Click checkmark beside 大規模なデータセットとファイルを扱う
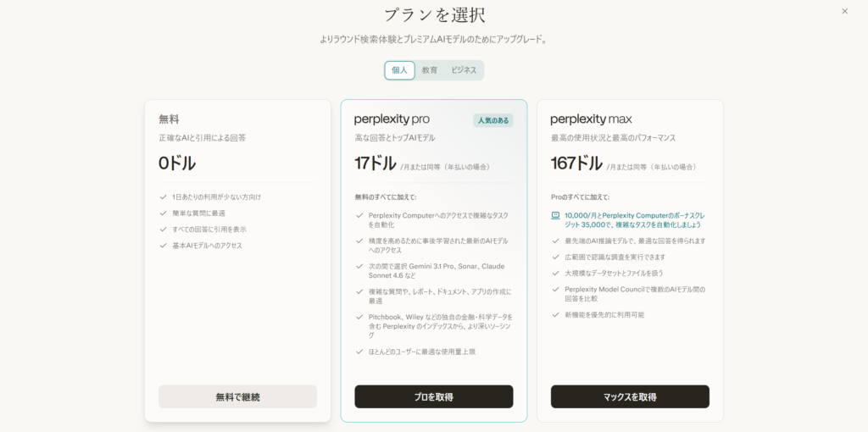Viewport: 868px width, 432px height. (x=555, y=273)
